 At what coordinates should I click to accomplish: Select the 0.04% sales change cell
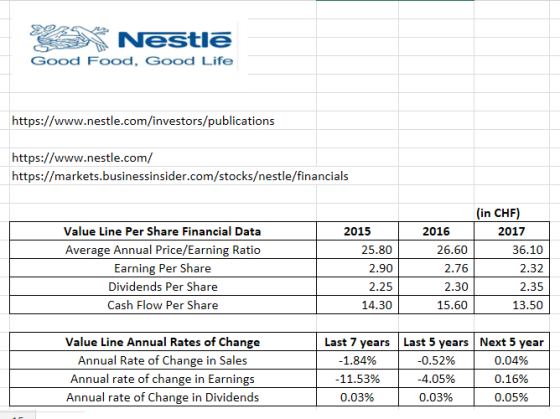pos(511,360)
